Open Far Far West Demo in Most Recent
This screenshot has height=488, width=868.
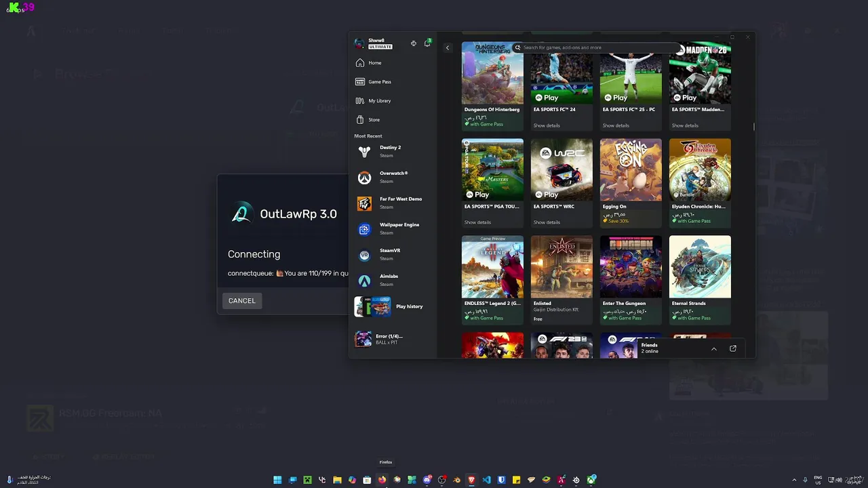(393, 203)
